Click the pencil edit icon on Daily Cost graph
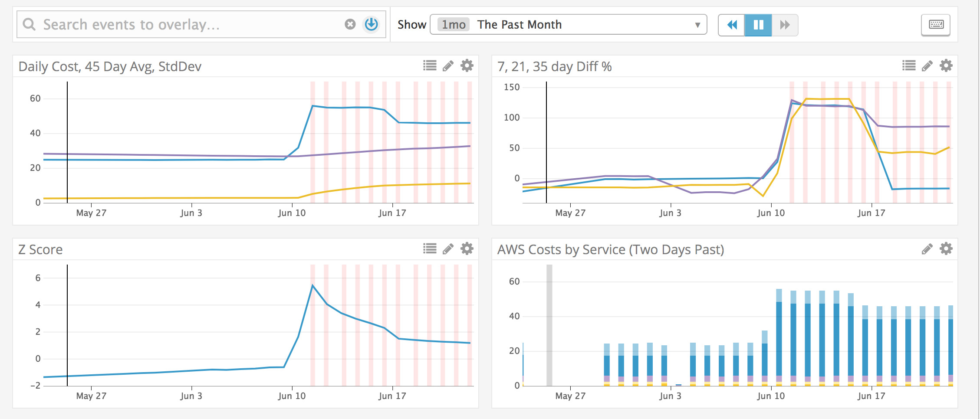980x419 pixels. click(448, 66)
